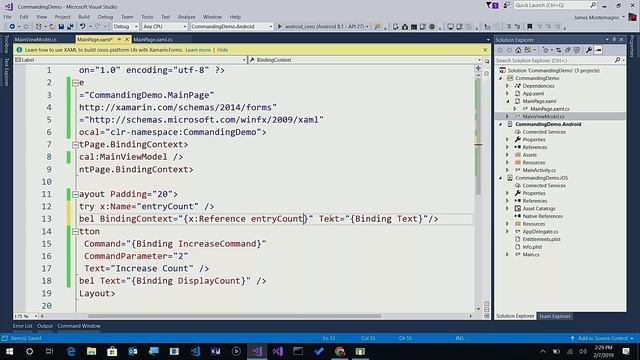Toggle pin on the MainPage.xaml tab

point(119,39)
